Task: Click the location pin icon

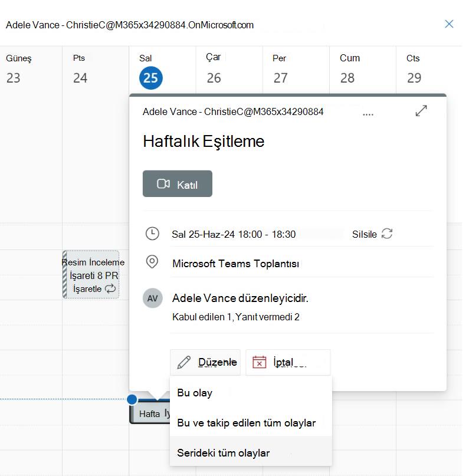Action: click(152, 262)
